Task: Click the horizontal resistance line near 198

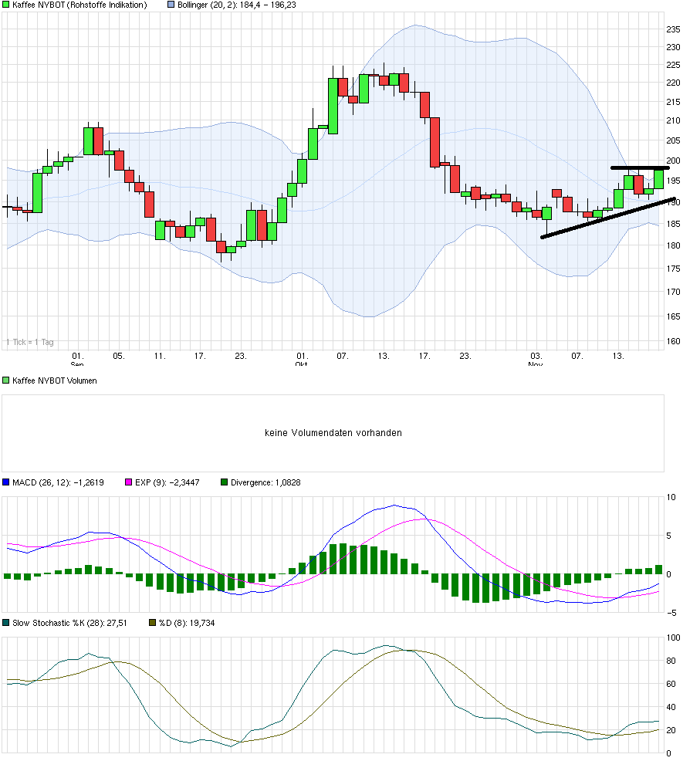Action: pyautogui.click(x=640, y=168)
